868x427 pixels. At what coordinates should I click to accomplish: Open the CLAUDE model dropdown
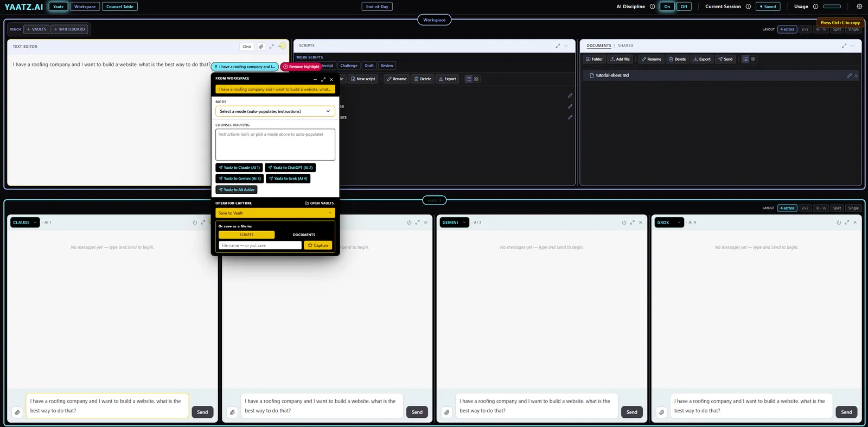click(x=25, y=222)
